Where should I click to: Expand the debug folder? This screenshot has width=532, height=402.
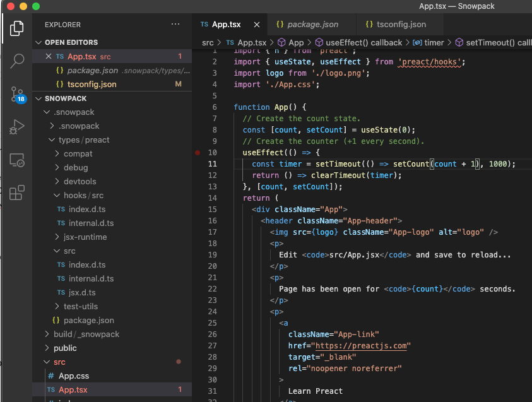[57, 168]
